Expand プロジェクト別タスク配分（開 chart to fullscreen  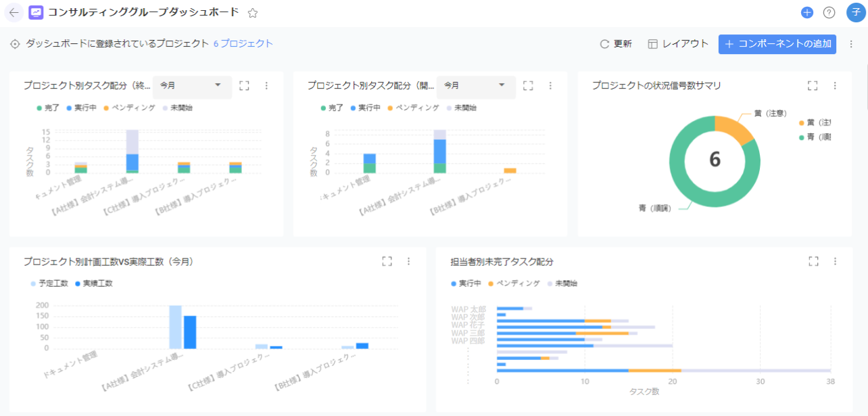529,86
